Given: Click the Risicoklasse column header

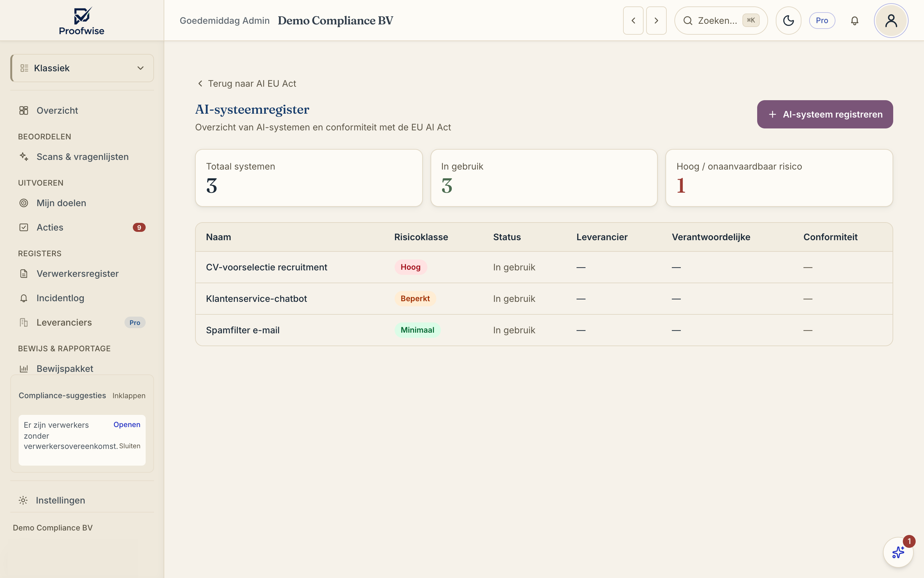Looking at the screenshot, I should [421, 237].
